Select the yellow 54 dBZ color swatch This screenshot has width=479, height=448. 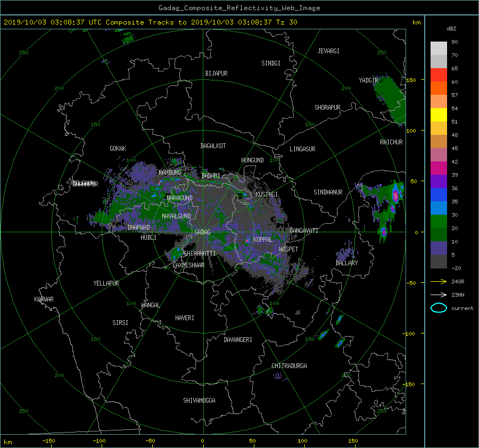click(439, 115)
